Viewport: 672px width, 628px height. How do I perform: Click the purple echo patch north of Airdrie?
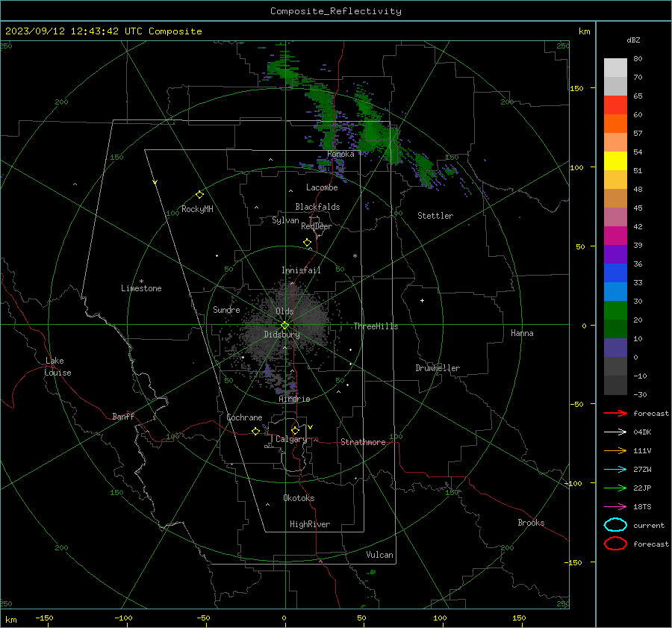tap(268, 371)
